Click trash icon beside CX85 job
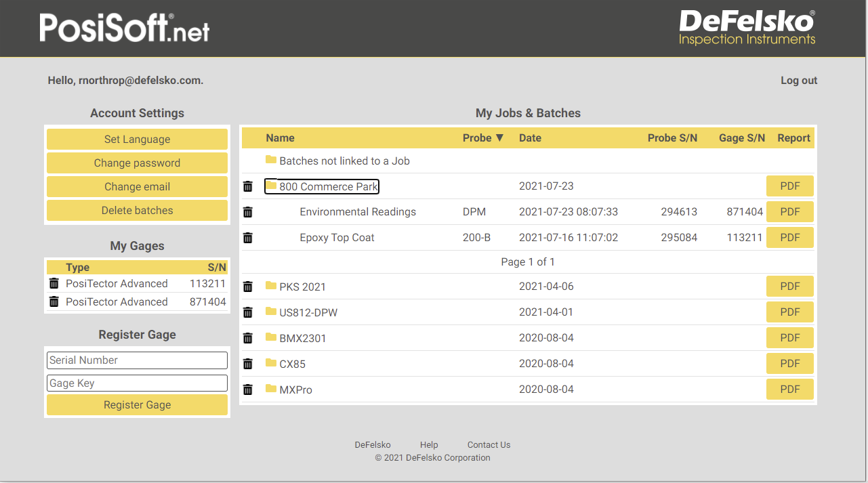Image resolution: width=868 pixels, height=483 pixels. tap(248, 364)
